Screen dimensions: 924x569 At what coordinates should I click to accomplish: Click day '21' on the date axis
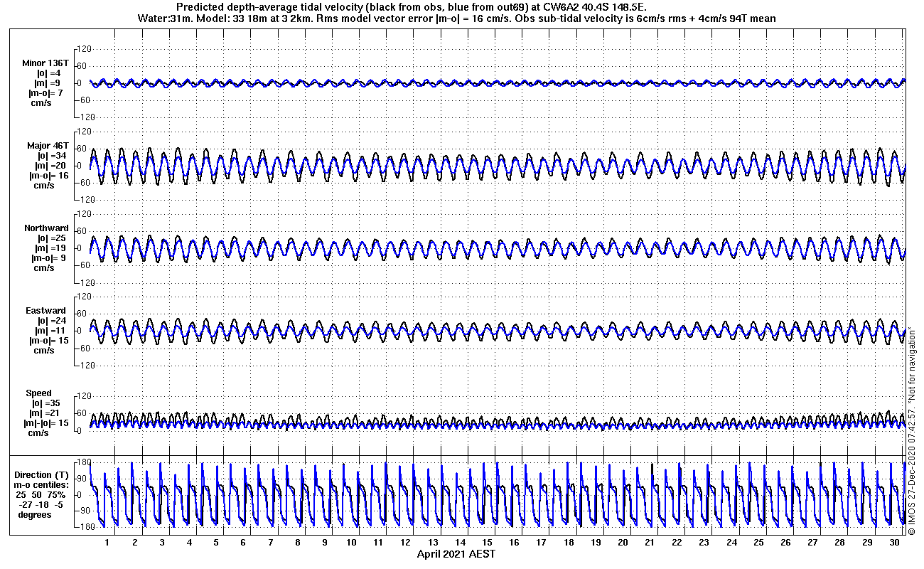(650, 543)
